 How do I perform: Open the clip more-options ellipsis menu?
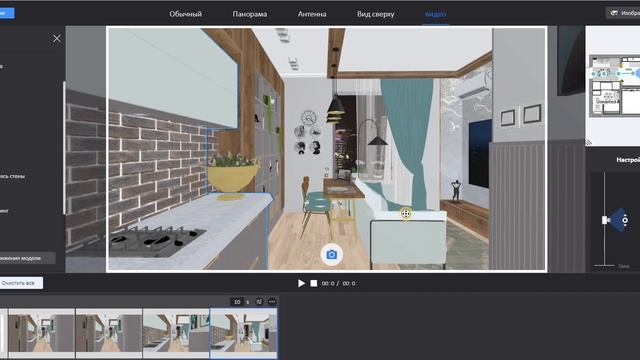tap(272, 302)
